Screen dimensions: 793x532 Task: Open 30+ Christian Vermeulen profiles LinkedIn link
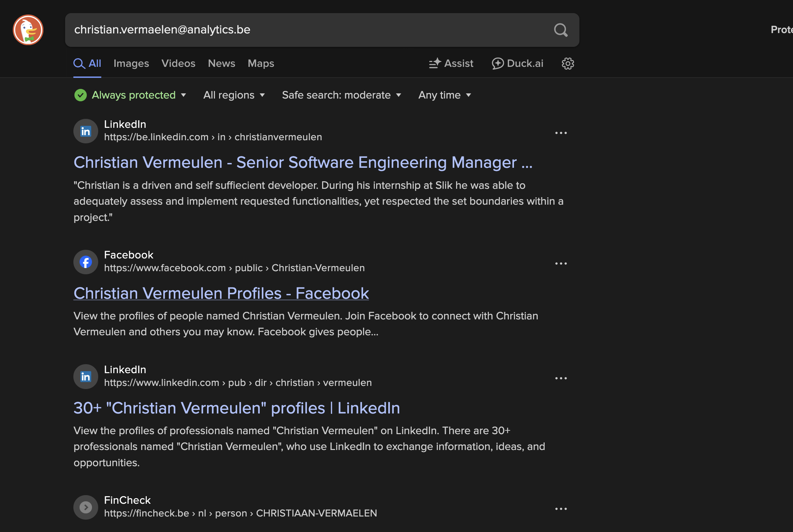237,408
